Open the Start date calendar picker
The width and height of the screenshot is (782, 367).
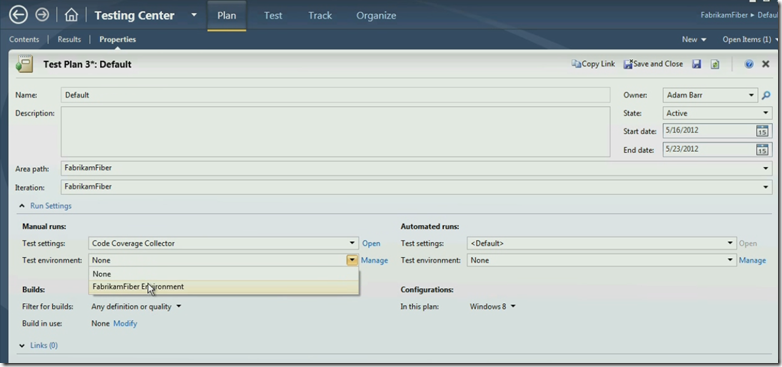tap(762, 131)
